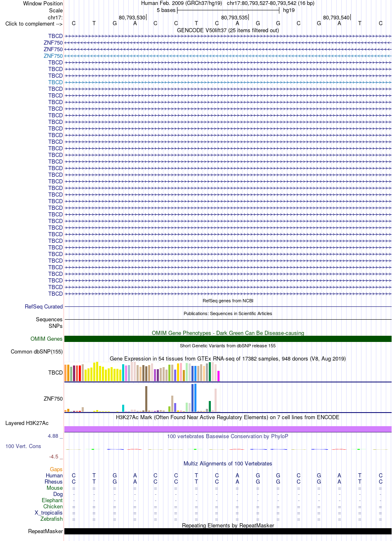The height and width of the screenshot is (541, 392).
Task: Click the SNPs track label
Action: tap(56, 326)
